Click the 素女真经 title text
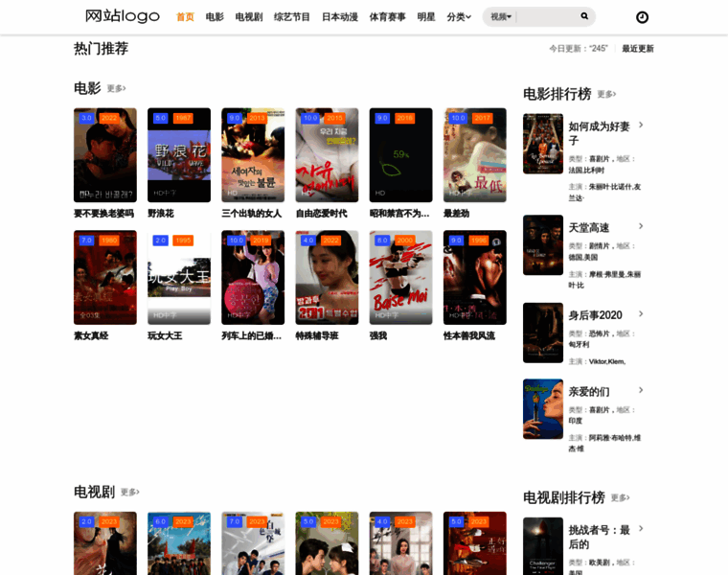Image resolution: width=728 pixels, height=575 pixels. point(91,335)
